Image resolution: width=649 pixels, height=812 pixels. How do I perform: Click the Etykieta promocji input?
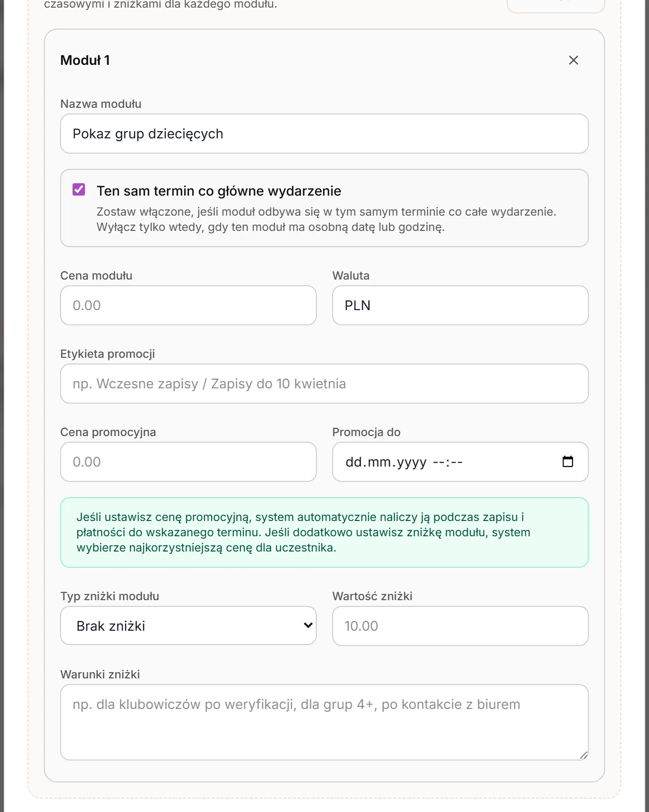point(324,384)
